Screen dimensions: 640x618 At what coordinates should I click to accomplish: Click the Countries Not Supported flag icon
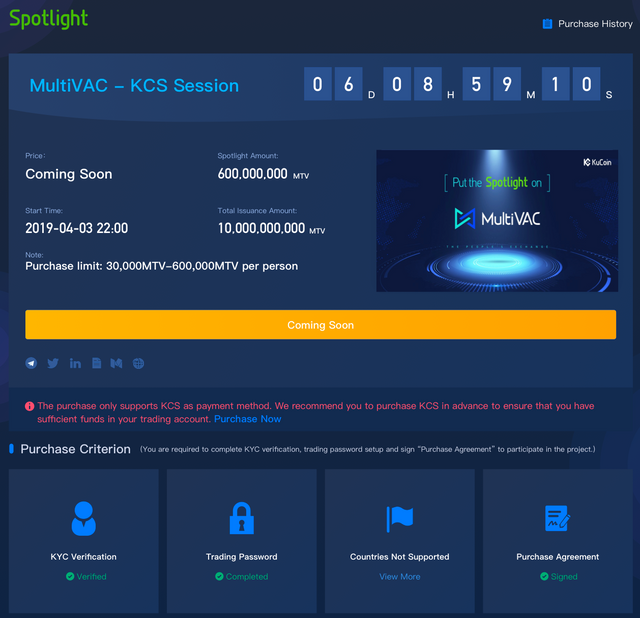click(x=400, y=519)
